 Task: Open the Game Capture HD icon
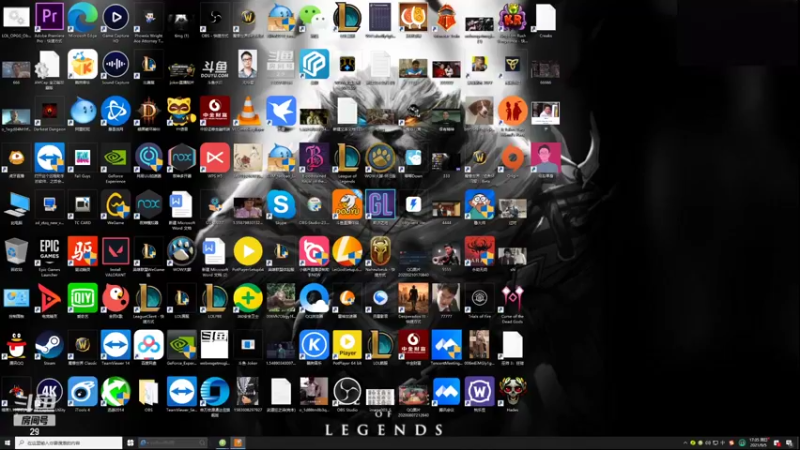[116, 17]
